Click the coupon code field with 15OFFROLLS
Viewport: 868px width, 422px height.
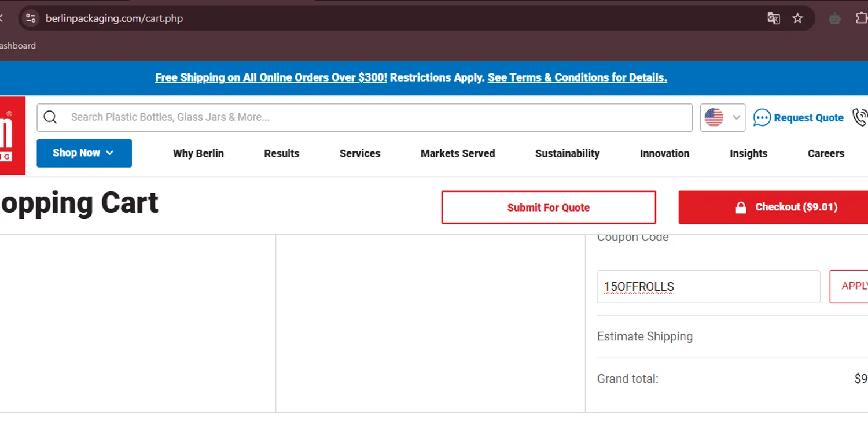[708, 286]
